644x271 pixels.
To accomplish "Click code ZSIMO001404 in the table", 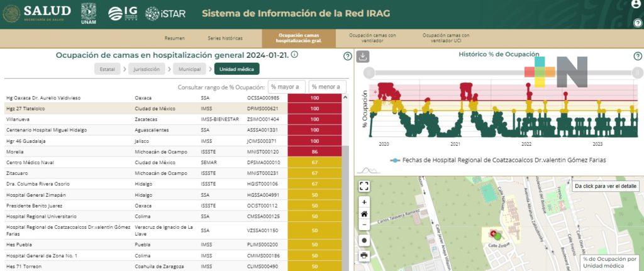I will [x=263, y=119].
